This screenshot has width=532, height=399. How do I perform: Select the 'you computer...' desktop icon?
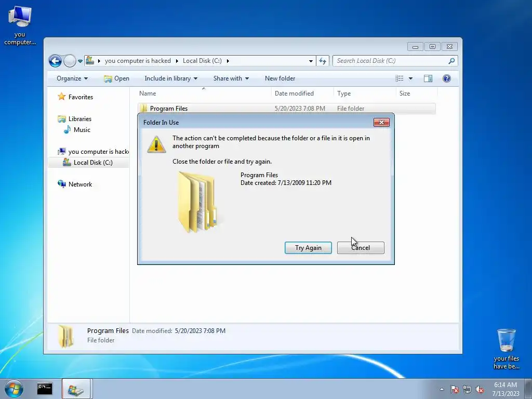[20, 25]
